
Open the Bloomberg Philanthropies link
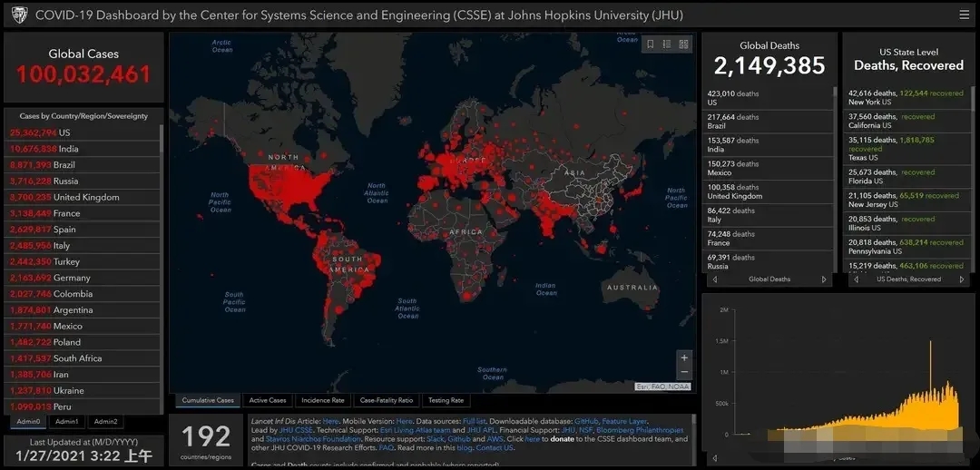click(x=640, y=431)
